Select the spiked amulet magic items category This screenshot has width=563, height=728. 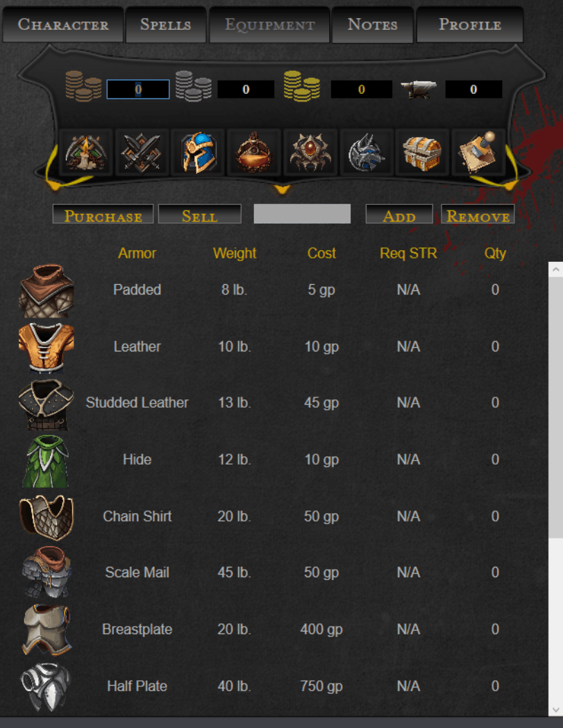coord(310,153)
